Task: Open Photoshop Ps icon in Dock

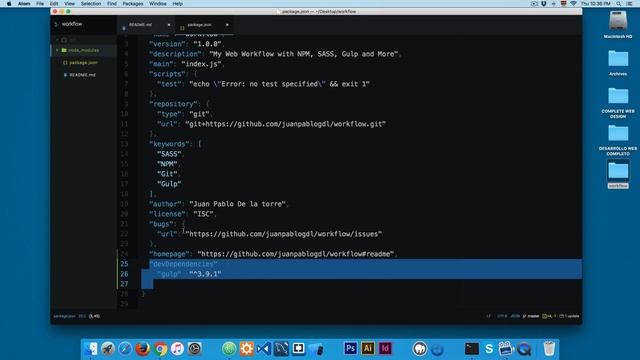Action: tap(350, 348)
